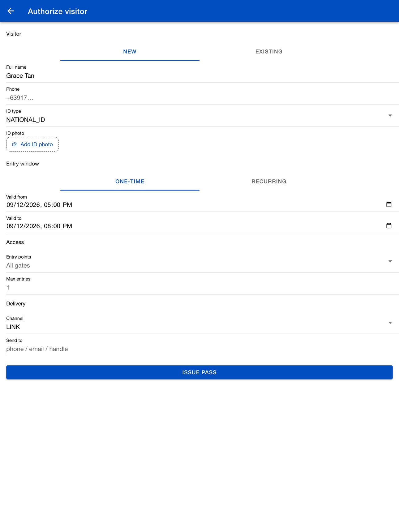Click the ISSUE PASS button
The width and height of the screenshot is (399, 532).
click(x=199, y=372)
